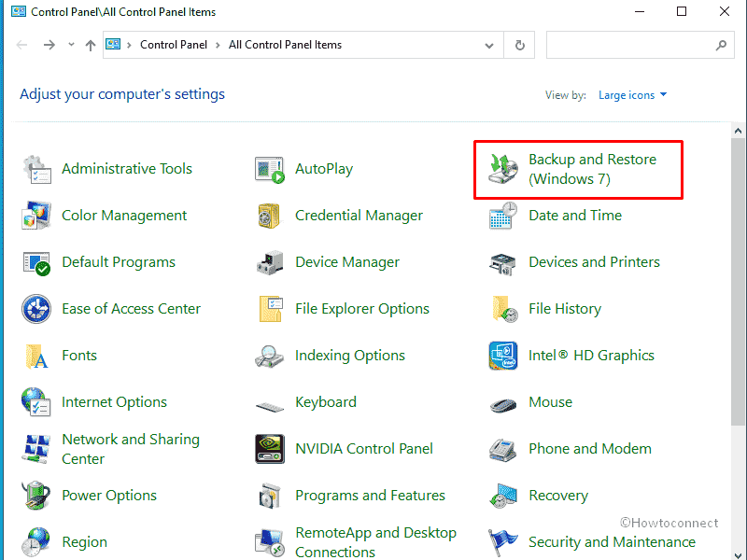
Task: Open the Ease of Access Center icon
Action: point(36,309)
